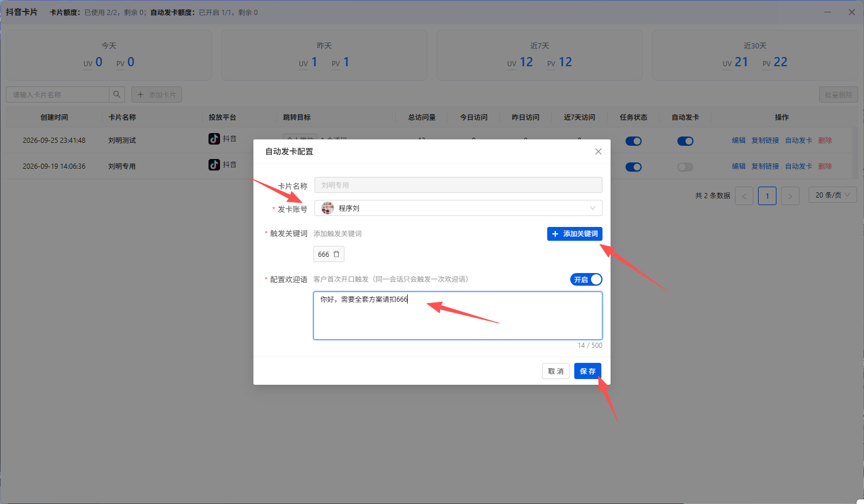Minimize the 抖音卡片 window
Screen dimensions: 864x504
pyautogui.click(x=828, y=12)
